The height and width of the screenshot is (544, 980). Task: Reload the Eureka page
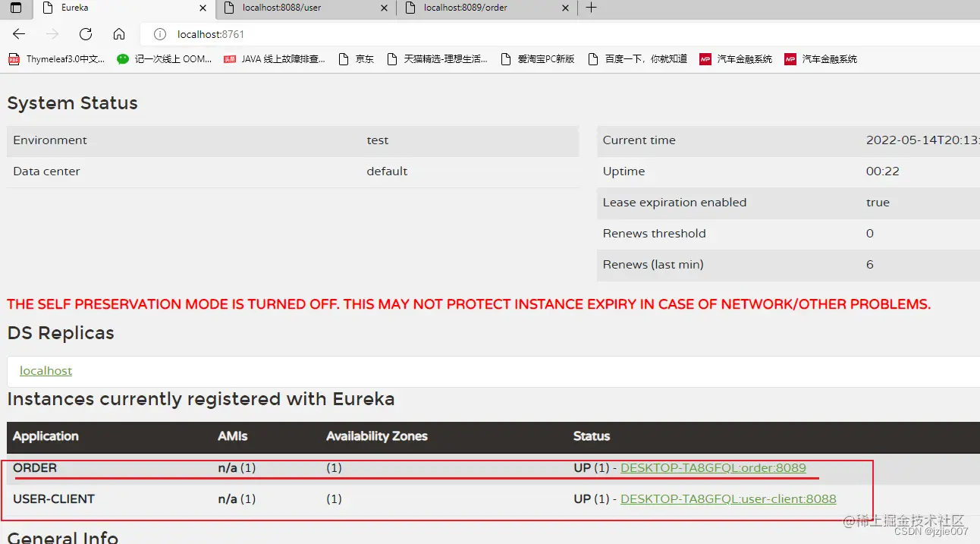coord(86,34)
